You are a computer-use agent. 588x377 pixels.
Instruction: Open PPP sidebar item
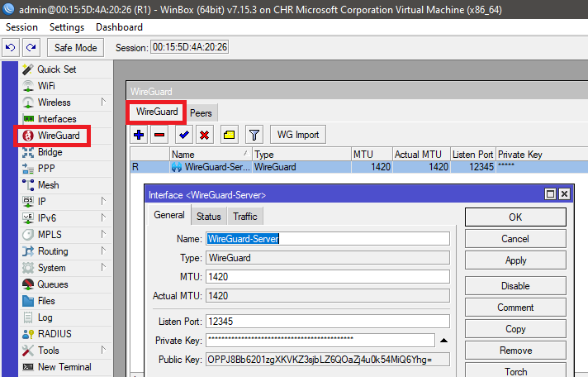coord(65,169)
